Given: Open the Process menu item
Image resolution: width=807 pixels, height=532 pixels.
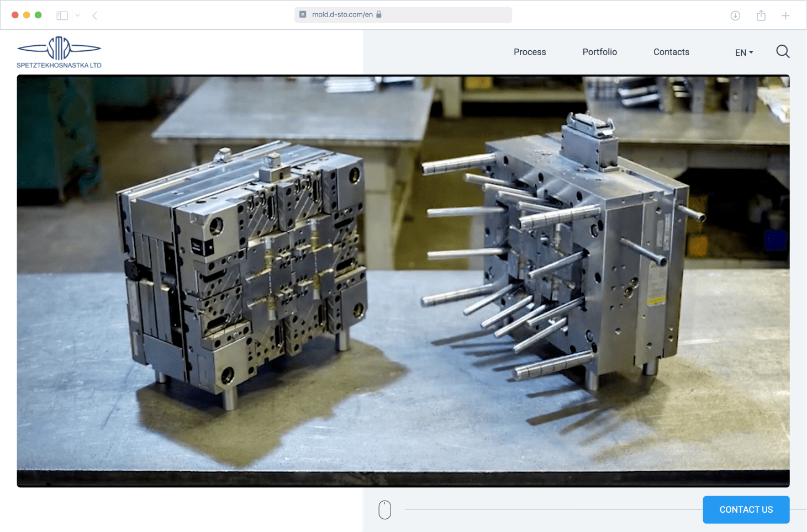Looking at the screenshot, I should coord(530,52).
